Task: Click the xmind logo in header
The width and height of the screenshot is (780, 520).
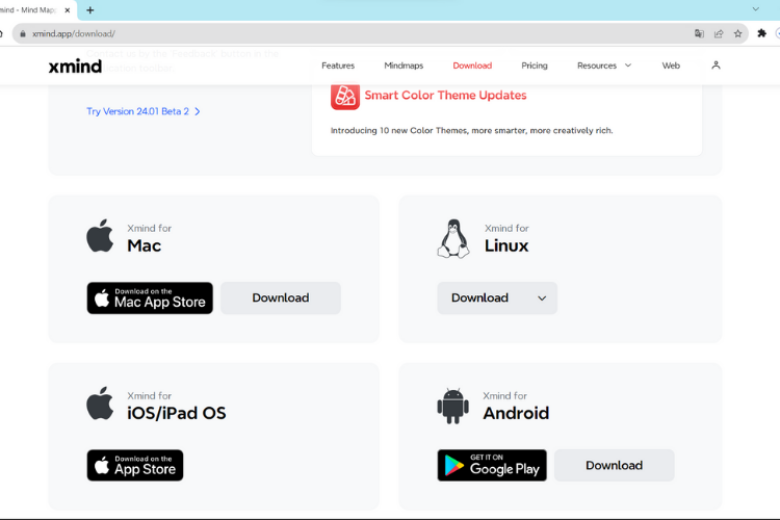Action: [x=75, y=66]
